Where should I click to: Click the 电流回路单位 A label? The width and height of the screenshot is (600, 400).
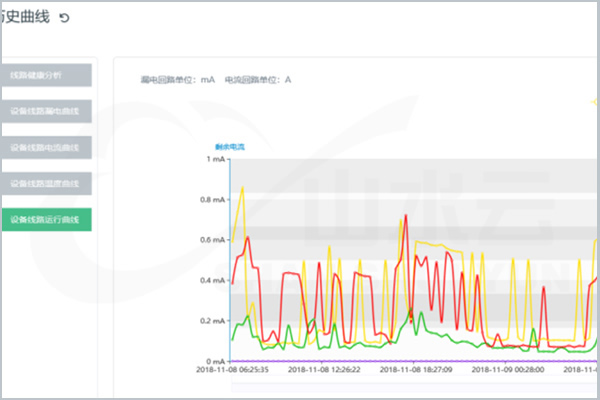[258, 79]
